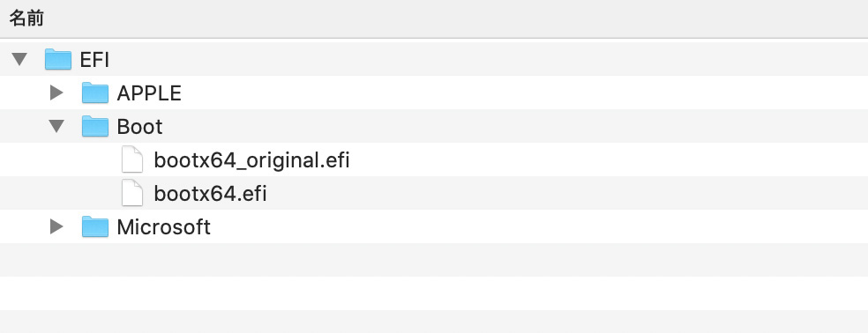868x333 pixels.
Task: Expand the Microsoft folder disclosure triangle
Action: tap(56, 226)
